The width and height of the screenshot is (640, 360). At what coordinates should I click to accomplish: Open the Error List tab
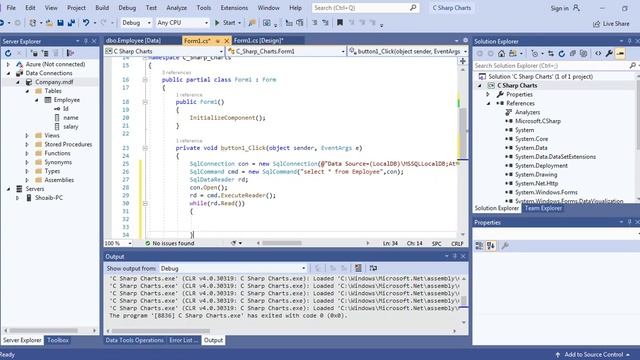tap(183, 340)
